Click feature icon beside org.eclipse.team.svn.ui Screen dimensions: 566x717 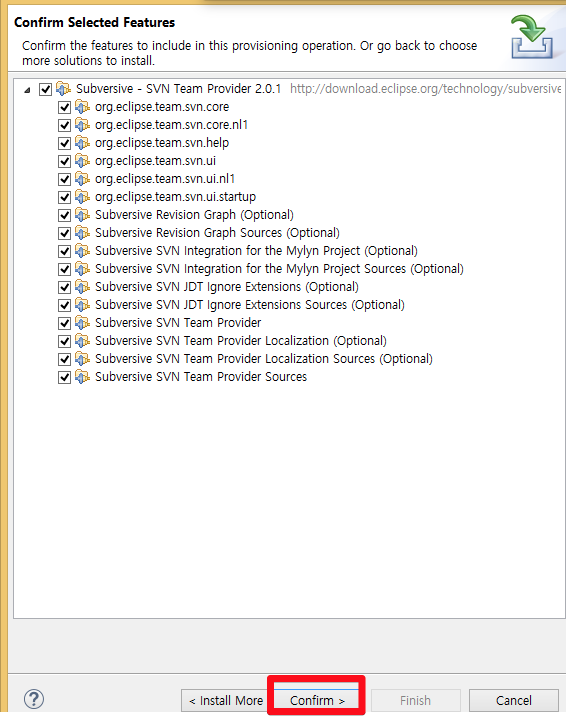(x=82, y=161)
